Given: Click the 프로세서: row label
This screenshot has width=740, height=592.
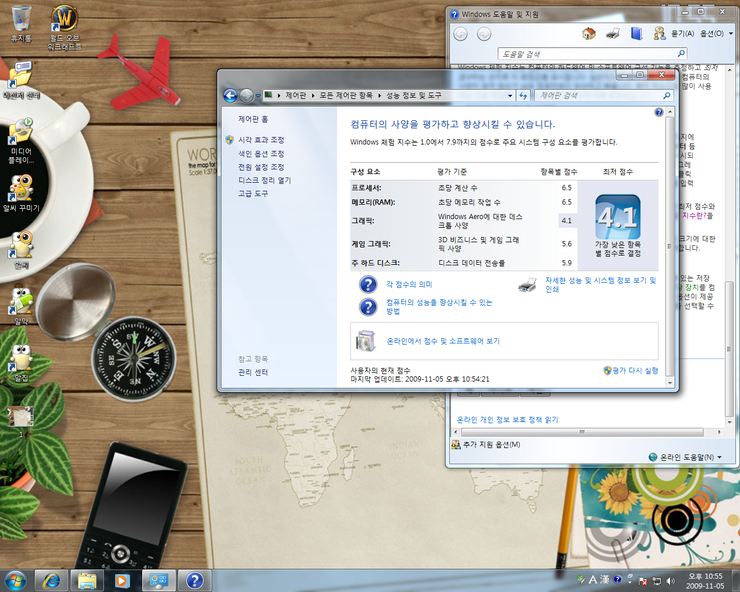Looking at the screenshot, I should pos(366,187).
